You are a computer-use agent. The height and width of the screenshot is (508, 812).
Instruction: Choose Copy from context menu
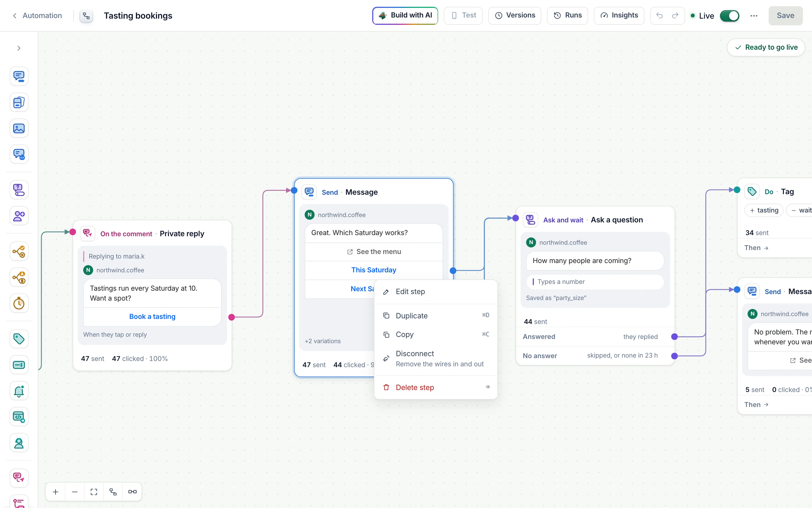(436, 334)
